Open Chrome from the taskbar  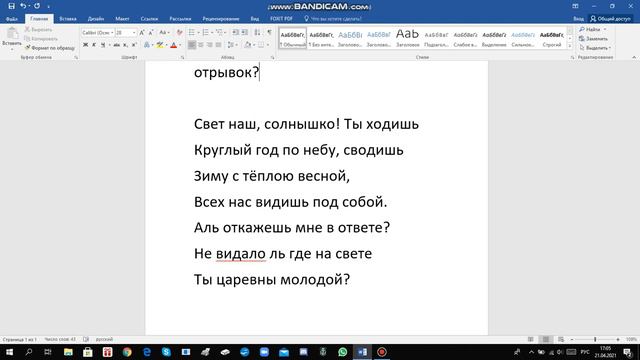click(127, 352)
